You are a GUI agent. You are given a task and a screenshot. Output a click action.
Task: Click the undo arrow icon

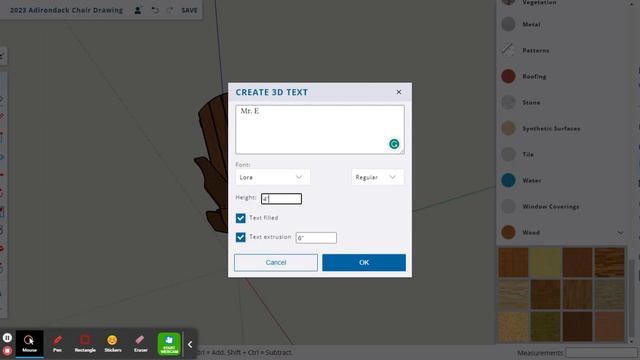(155, 10)
